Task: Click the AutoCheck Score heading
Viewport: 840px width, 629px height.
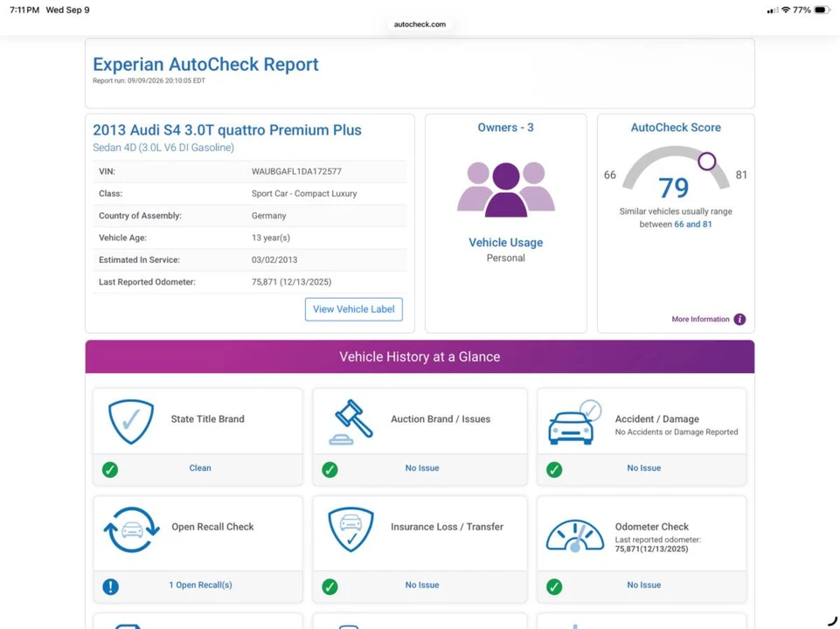Action: [x=676, y=128]
